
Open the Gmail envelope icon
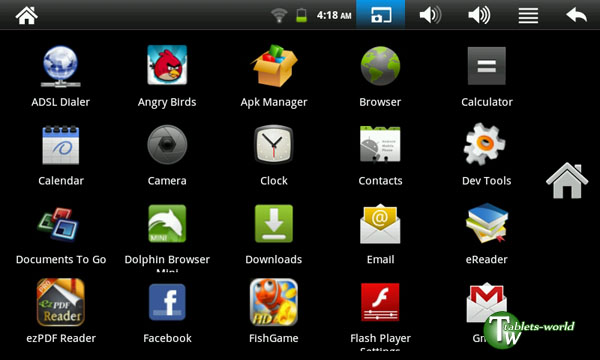click(486, 303)
